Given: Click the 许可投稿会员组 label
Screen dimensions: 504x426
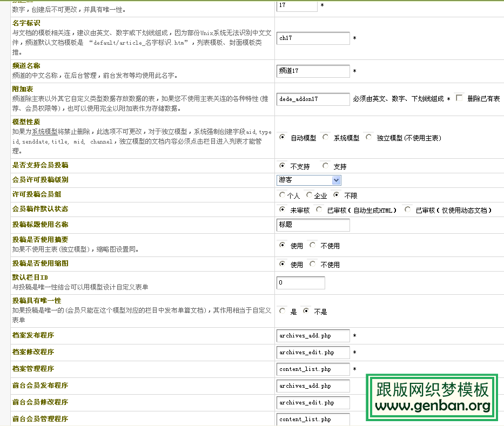Looking at the screenshot, I should pyautogui.click(x=37, y=194).
